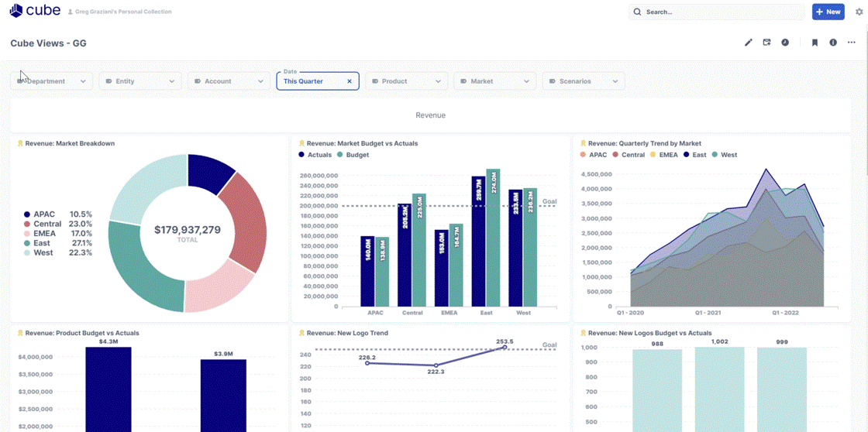868x432 pixels.
Task: Open the clock auto-refresh icon
Action: (x=785, y=43)
